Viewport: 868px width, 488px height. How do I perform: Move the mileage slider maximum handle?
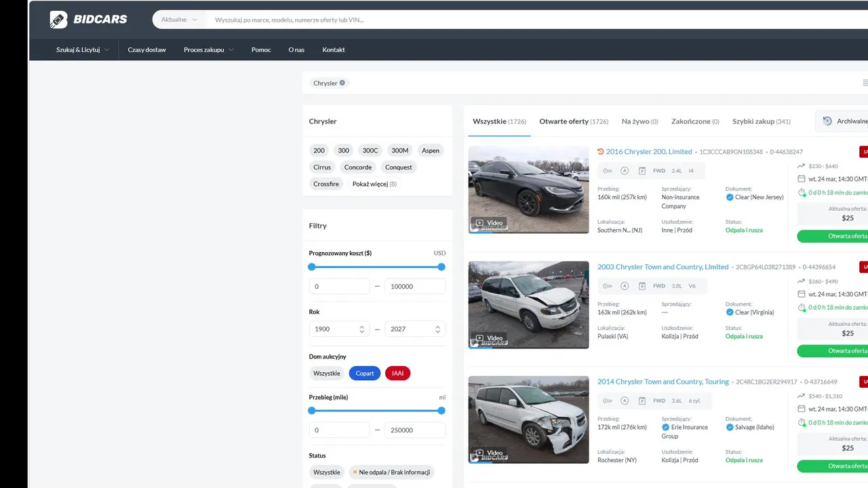click(x=441, y=411)
